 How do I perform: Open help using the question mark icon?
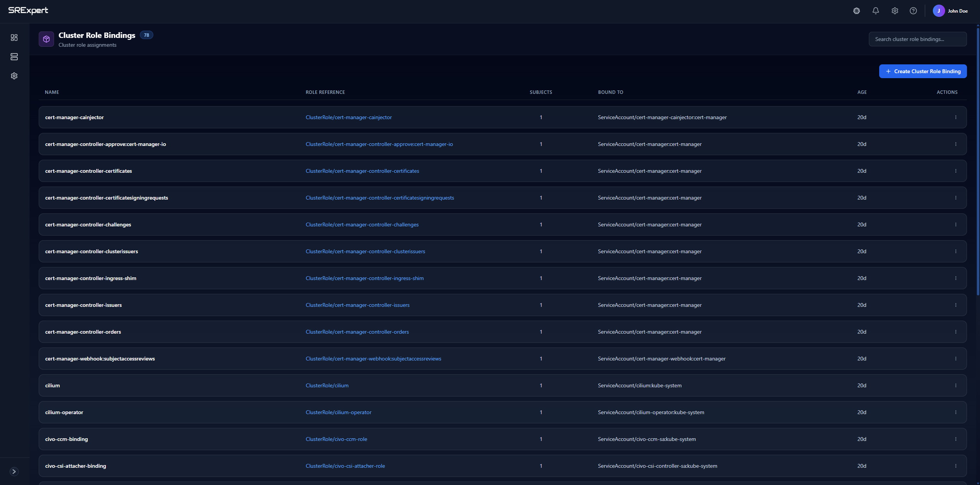click(x=913, y=10)
